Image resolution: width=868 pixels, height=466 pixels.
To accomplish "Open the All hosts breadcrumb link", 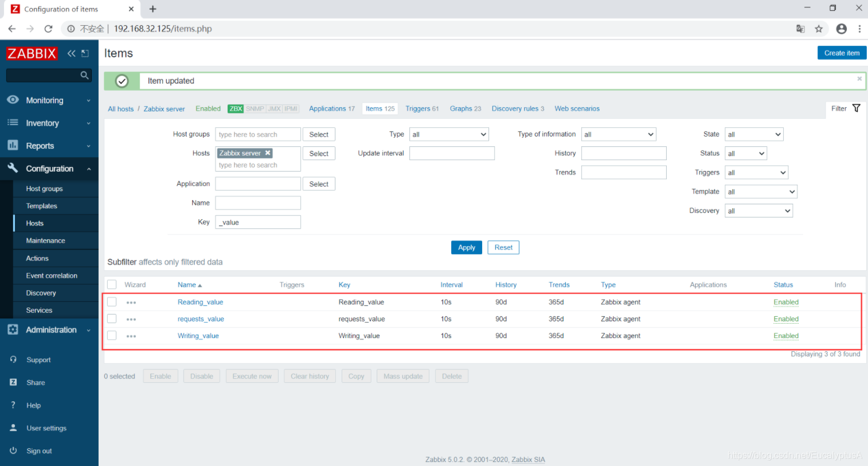I will 120,108.
